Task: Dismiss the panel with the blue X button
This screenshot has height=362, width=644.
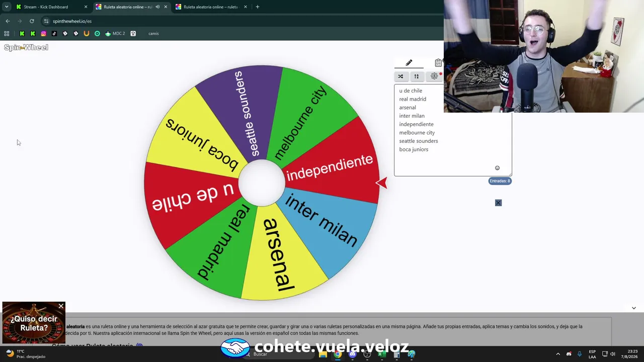Action: [x=498, y=203]
